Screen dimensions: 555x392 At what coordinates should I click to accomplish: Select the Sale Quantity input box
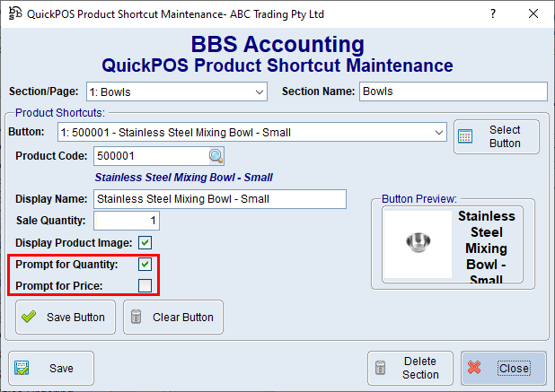127,221
